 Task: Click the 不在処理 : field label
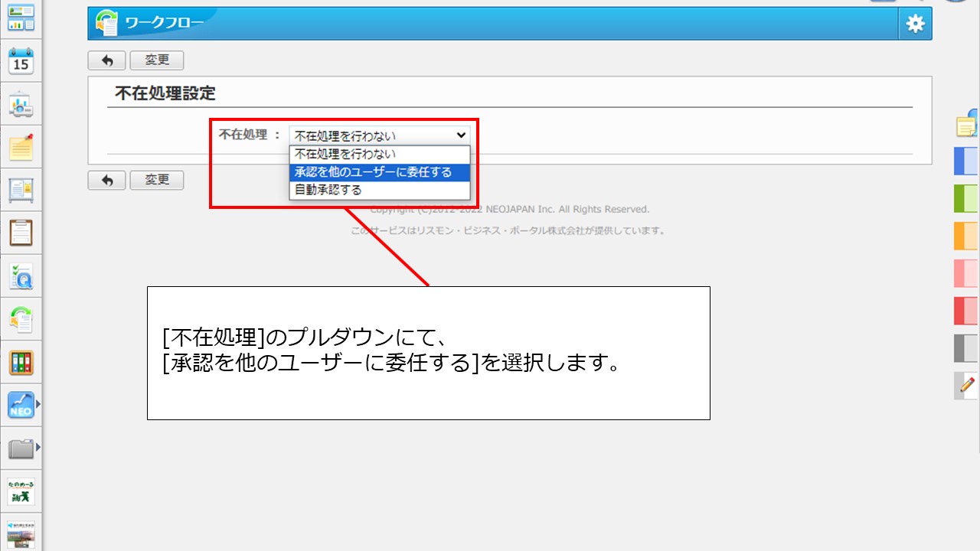coord(250,135)
